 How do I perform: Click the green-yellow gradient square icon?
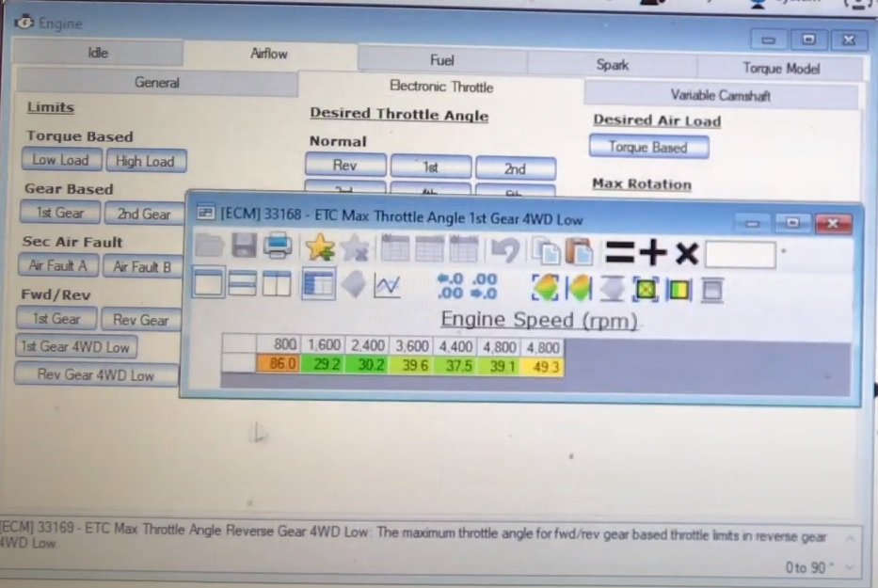tap(678, 290)
